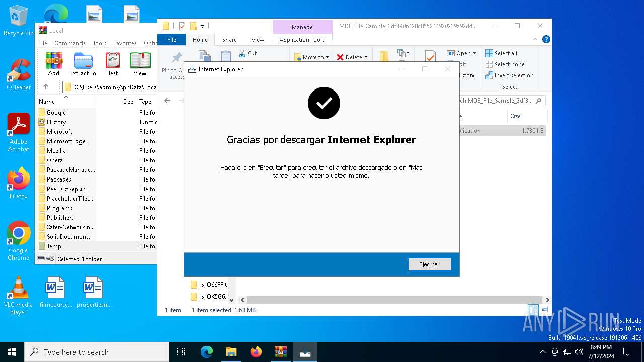The width and height of the screenshot is (644, 362).
Task: Open the filmcourse Word document
Action: tap(55, 292)
